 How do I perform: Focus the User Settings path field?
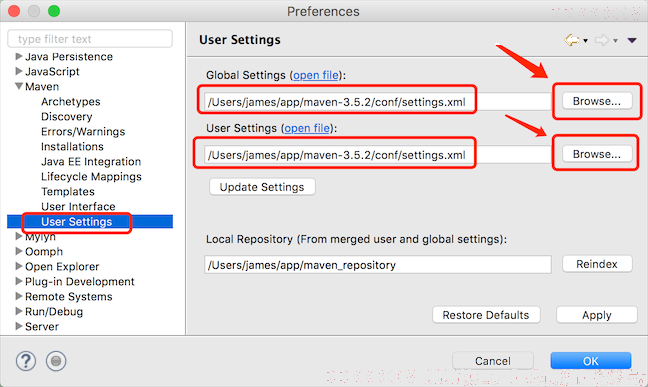click(x=378, y=155)
